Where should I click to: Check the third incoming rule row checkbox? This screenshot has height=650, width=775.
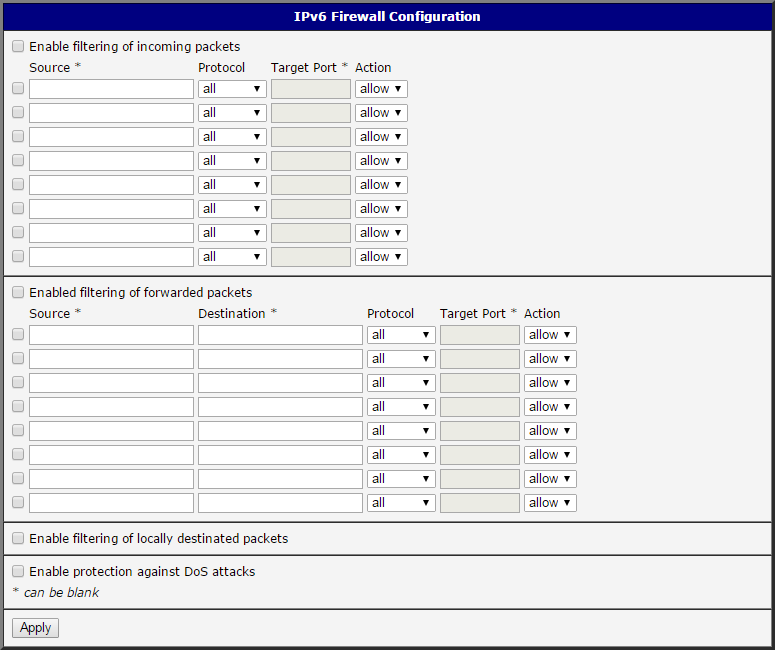(18, 136)
